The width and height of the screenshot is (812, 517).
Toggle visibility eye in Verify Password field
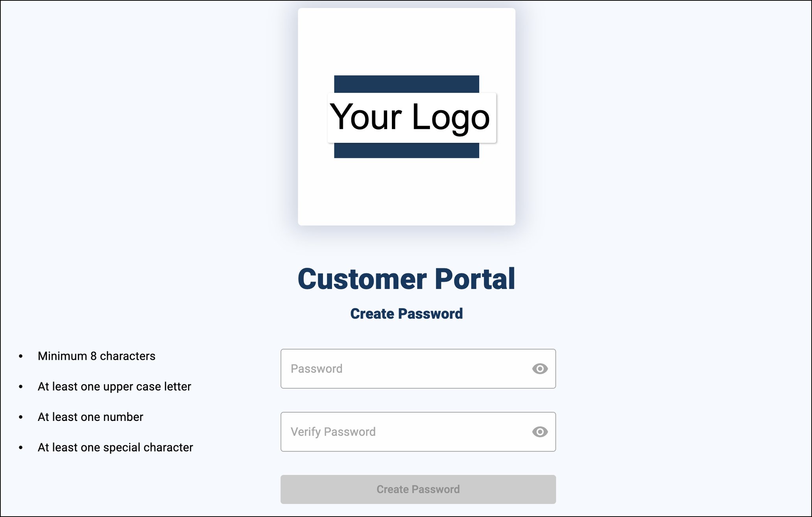pyautogui.click(x=540, y=432)
